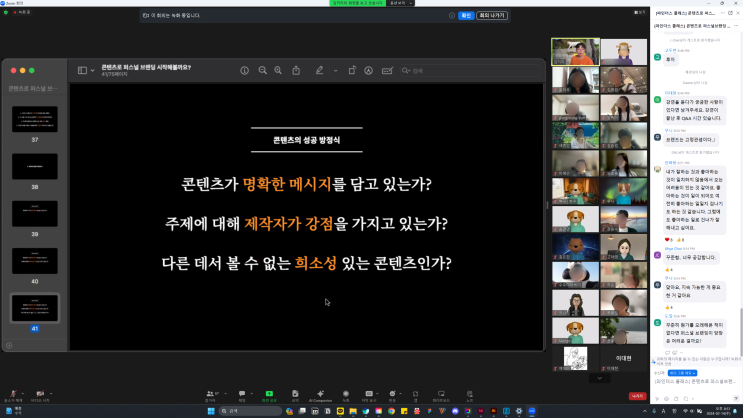Image resolution: width=743 pixels, height=418 pixels.
Task: Select slide 37 thumbnail in sidebar
Action: coord(34,119)
